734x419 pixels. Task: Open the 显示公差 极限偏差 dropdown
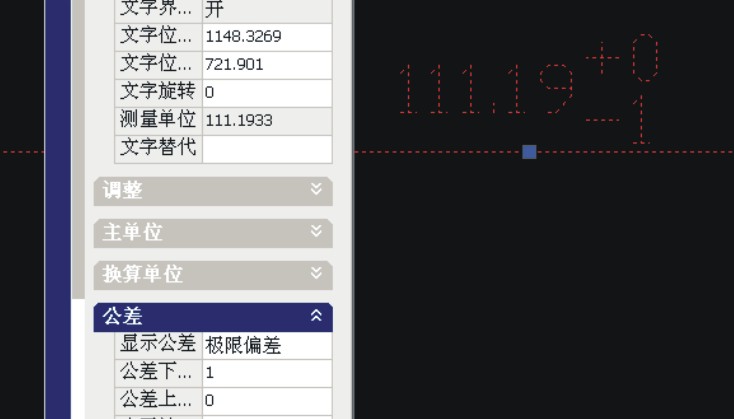[267, 345]
